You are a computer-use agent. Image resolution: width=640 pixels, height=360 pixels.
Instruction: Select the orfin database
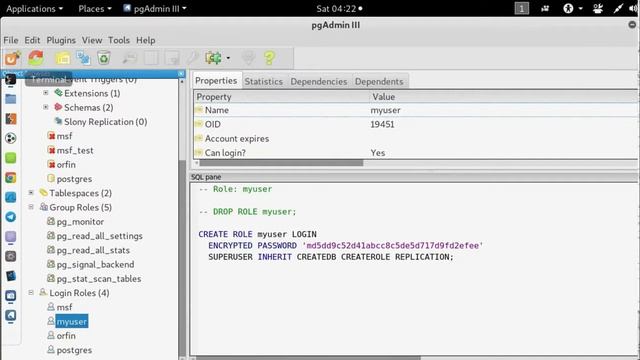(66, 164)
